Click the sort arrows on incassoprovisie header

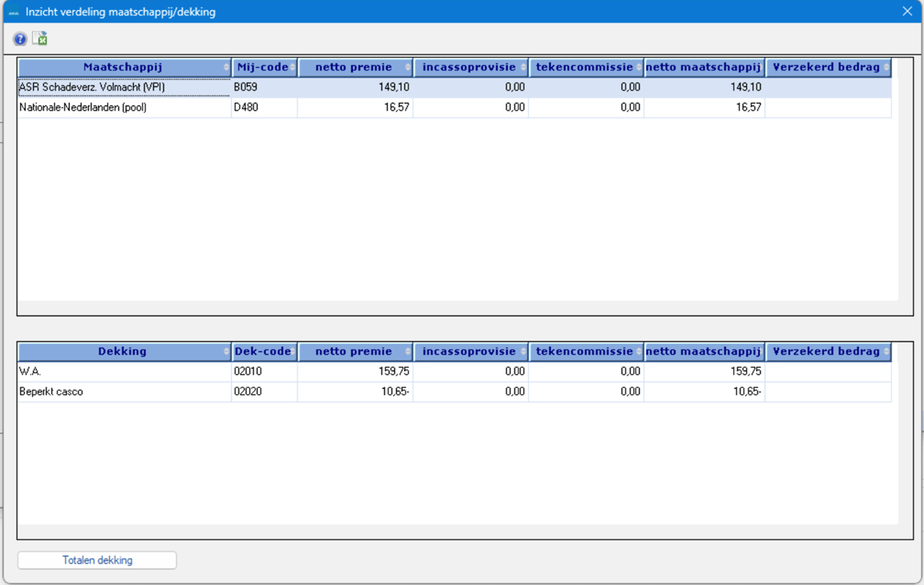pos(523,67)
